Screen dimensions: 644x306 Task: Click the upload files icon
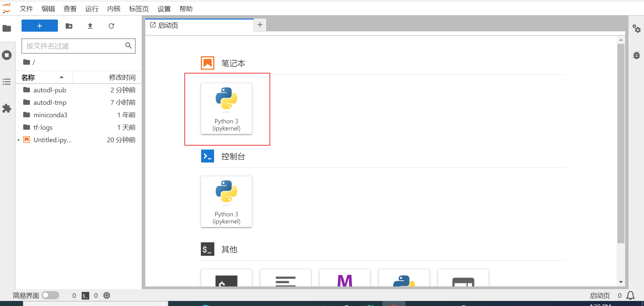90,26
